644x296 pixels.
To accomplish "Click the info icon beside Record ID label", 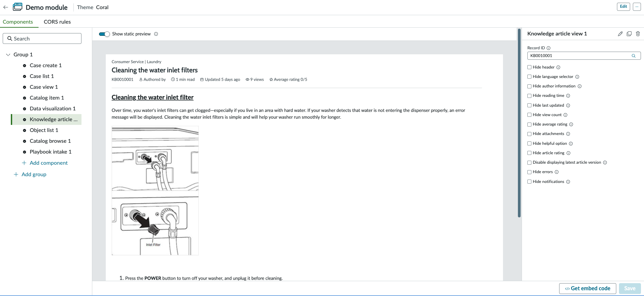I will (x=548, y=48).
